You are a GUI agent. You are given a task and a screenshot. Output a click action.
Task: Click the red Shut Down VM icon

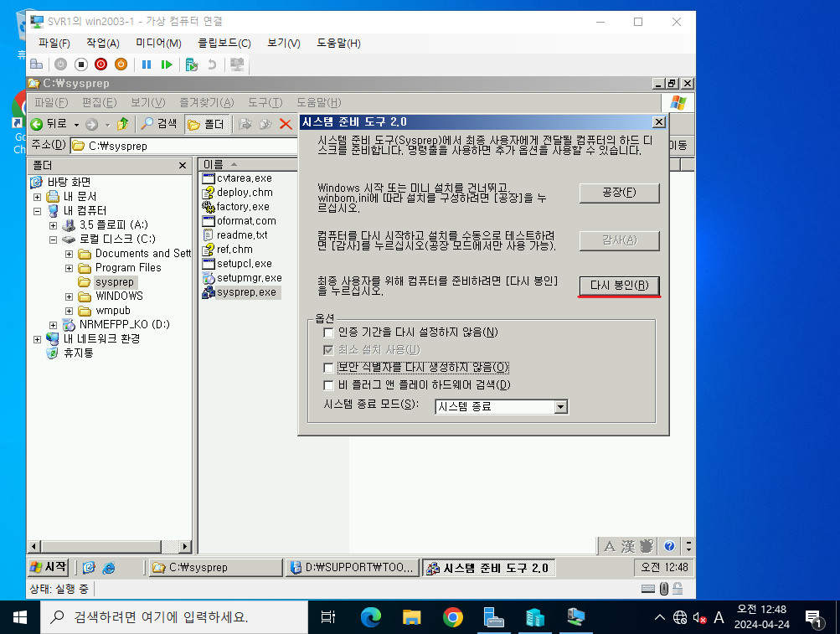click(x=100, y=64)
